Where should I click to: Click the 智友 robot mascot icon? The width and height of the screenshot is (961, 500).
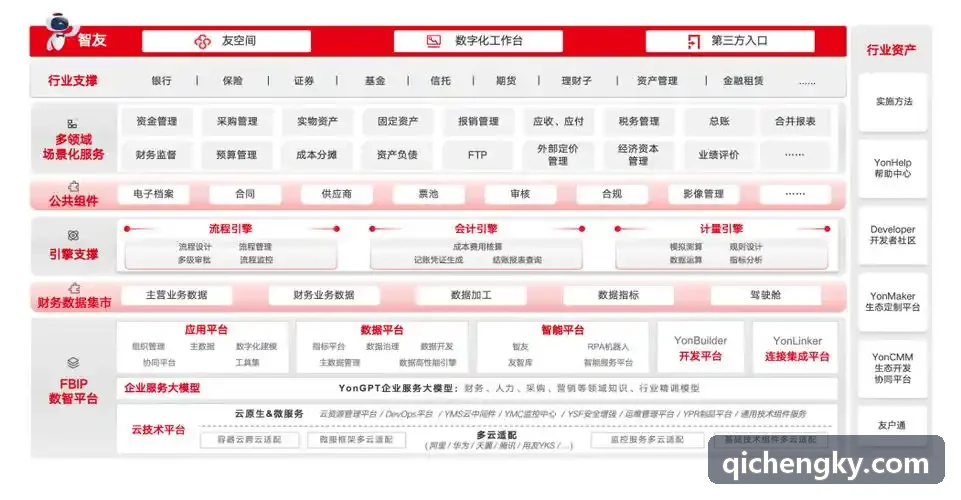tap(59, 32)
